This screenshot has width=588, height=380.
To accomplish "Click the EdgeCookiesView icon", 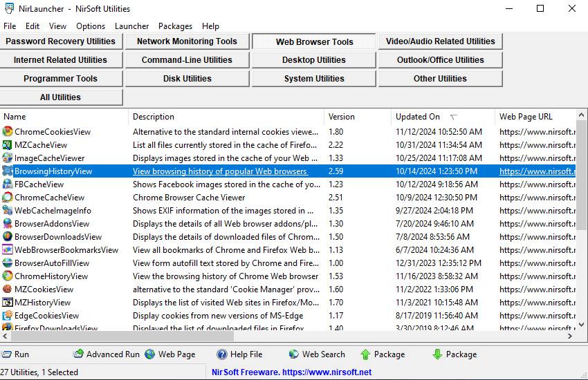I will pyautogui.click(x=7, y=315).
